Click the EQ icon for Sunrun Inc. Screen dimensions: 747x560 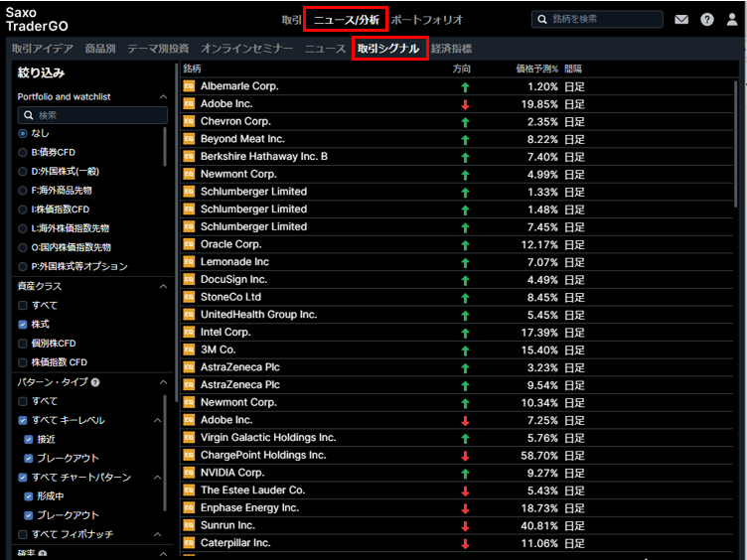pos(189,525)
